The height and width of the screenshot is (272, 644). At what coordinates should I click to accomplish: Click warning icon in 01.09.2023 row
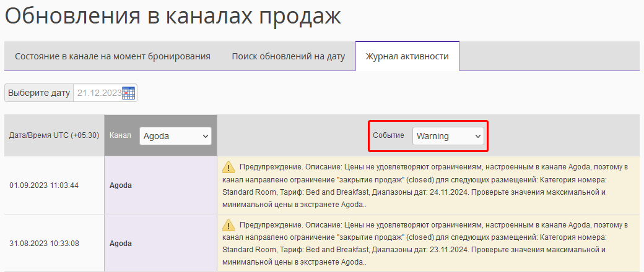[228, 168]
